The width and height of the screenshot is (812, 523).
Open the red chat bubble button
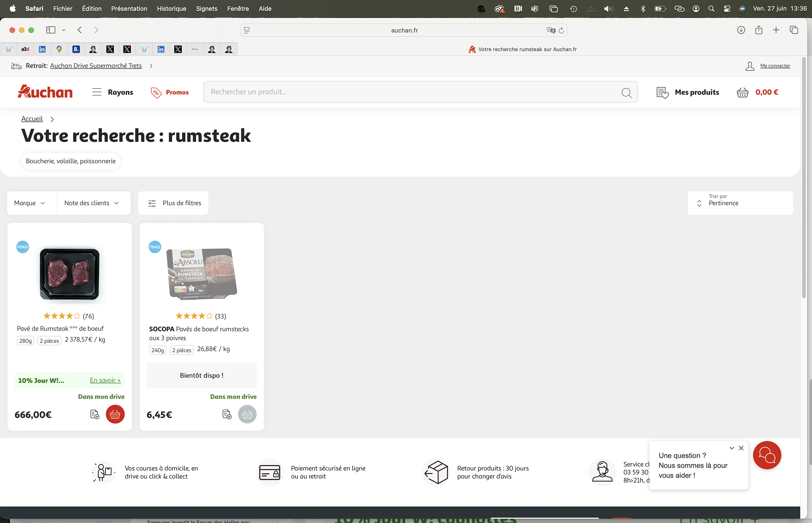tap(767, 455)
